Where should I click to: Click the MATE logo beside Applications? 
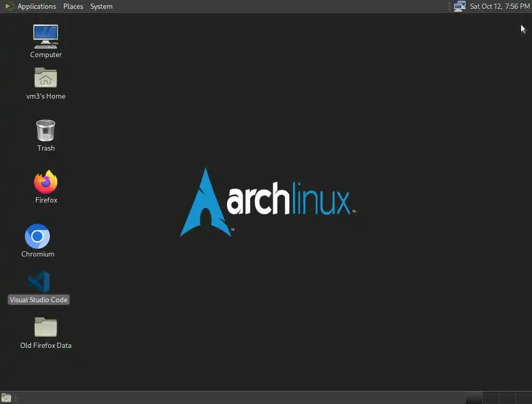pyautogui.click(x=9, y=6)
